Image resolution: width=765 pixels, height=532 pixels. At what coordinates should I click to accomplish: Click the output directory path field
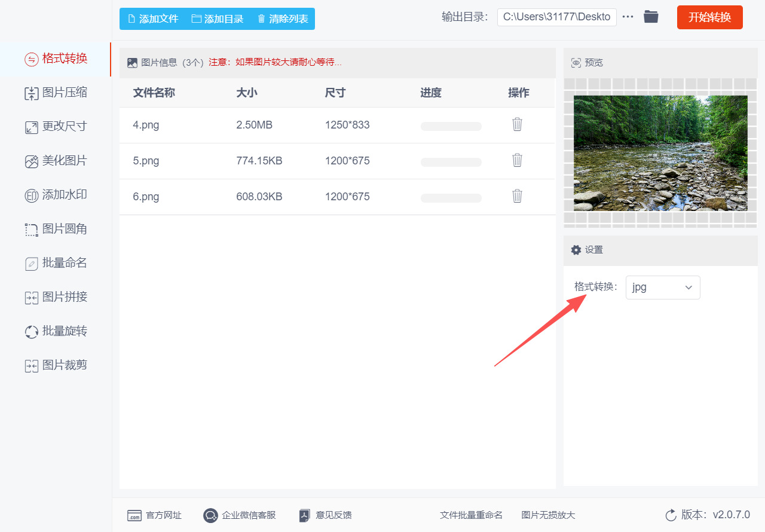tap(556, 17)
